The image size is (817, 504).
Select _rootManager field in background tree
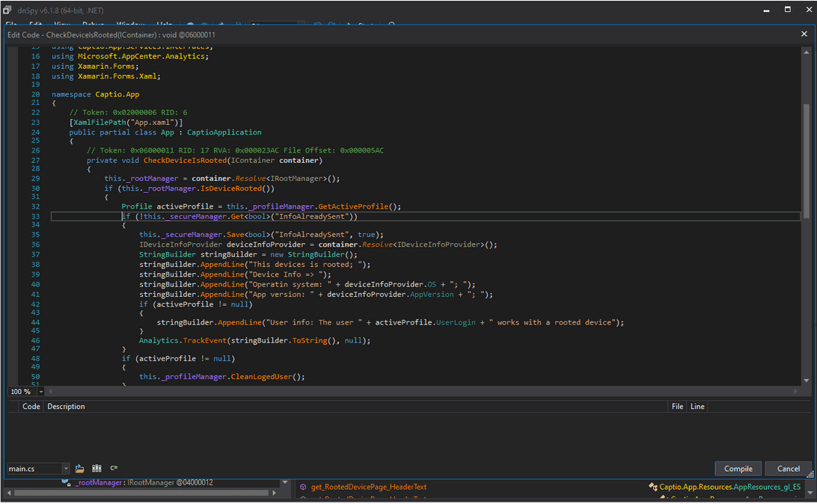click(144, 482)
